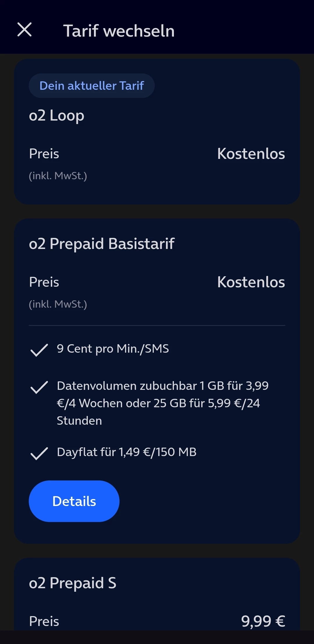Tap the Preis label under o2 Prepaid S
Viewport: 314px width, 644px height.
44,621
